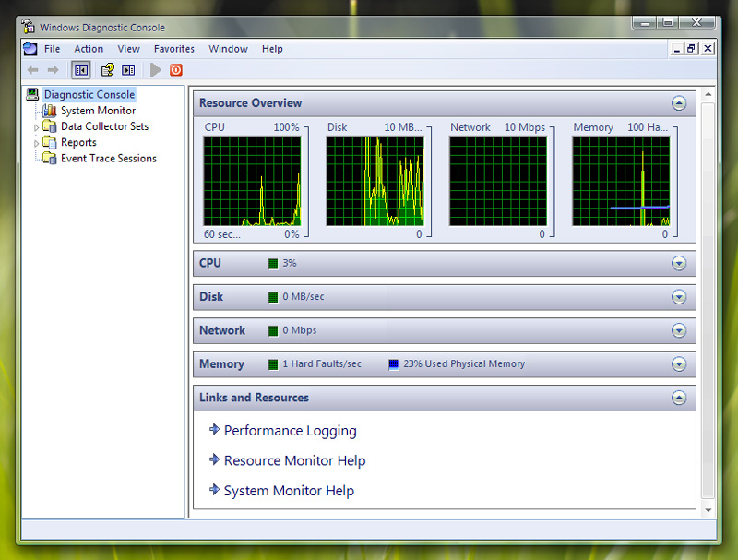Click the green Start play button
738x560 pixels.
pos(155,70)
